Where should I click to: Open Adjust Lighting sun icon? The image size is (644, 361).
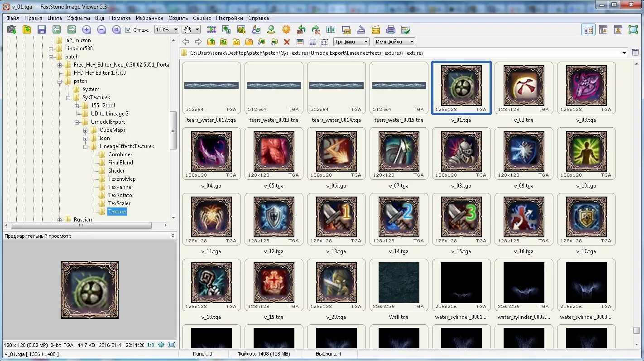pos(286,29)
